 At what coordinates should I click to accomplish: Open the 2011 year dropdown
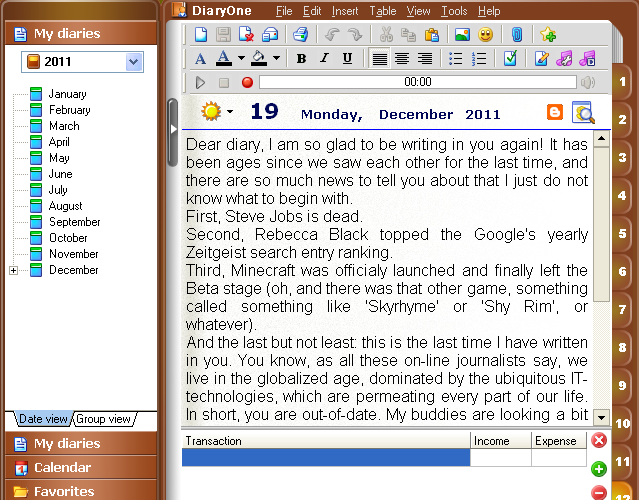pos(134,62)
